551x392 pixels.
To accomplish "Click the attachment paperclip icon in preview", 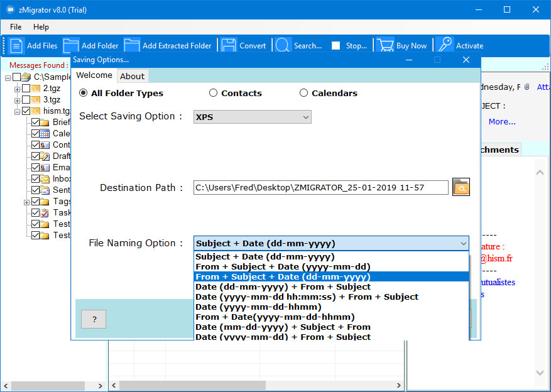I will click(526, 87).
